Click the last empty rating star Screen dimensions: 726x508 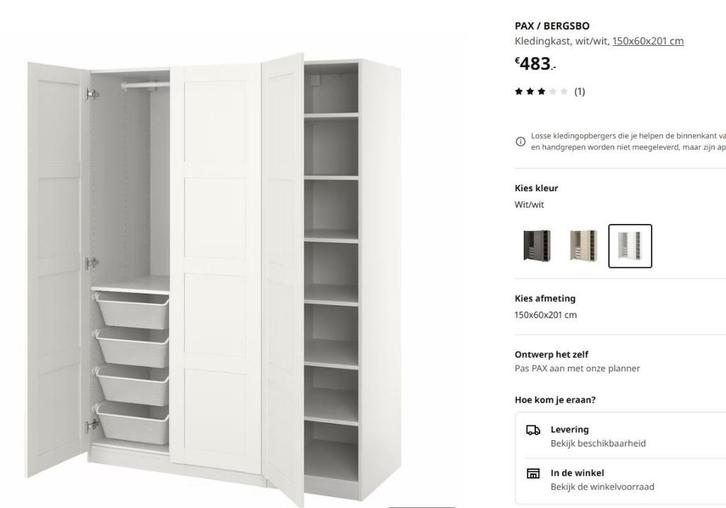click(563, 92)
